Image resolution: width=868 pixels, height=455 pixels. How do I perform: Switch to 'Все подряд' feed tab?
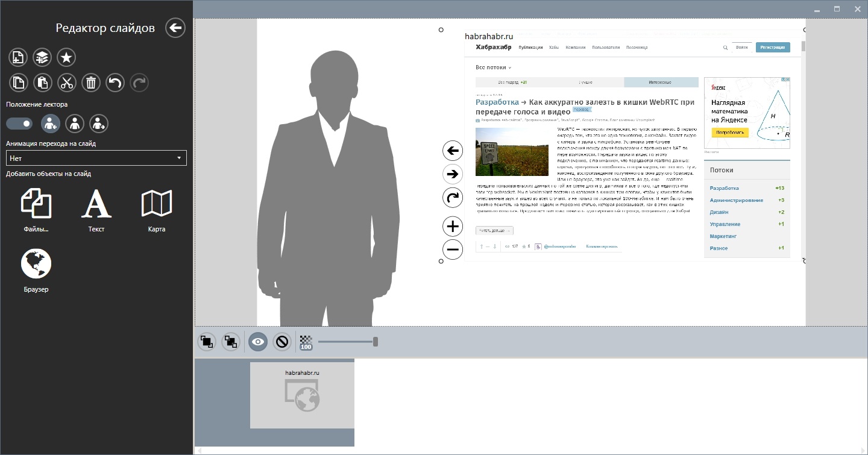[x=512, y=82]
